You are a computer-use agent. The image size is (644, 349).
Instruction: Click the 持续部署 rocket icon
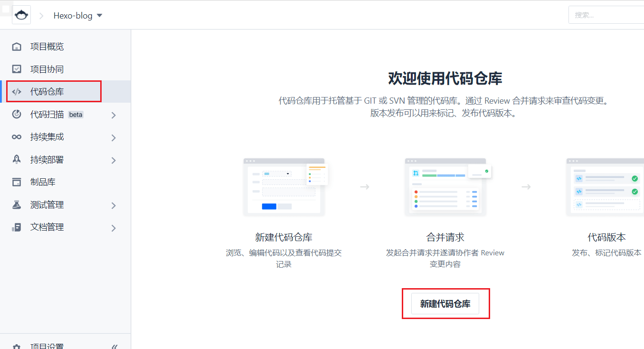coord(17,160)
